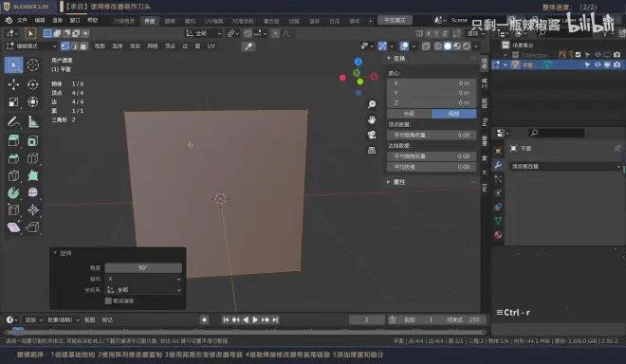Open the Window menu
This screenshot has width=626, height=364.
click(75, 20)
